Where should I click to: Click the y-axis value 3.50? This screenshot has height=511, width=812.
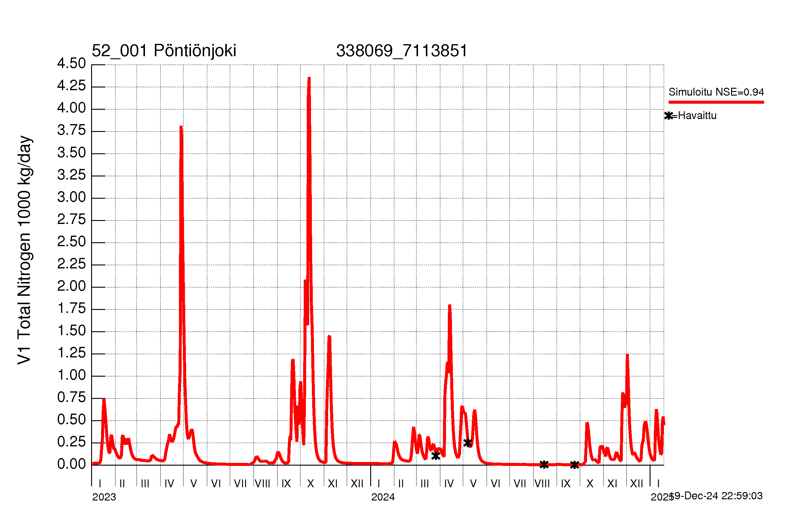click(72, 153)
